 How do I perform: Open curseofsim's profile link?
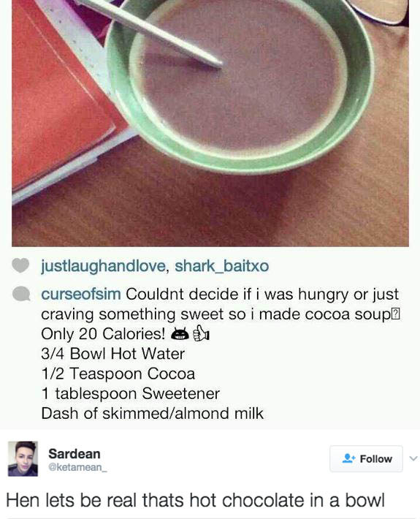[80, 294]
